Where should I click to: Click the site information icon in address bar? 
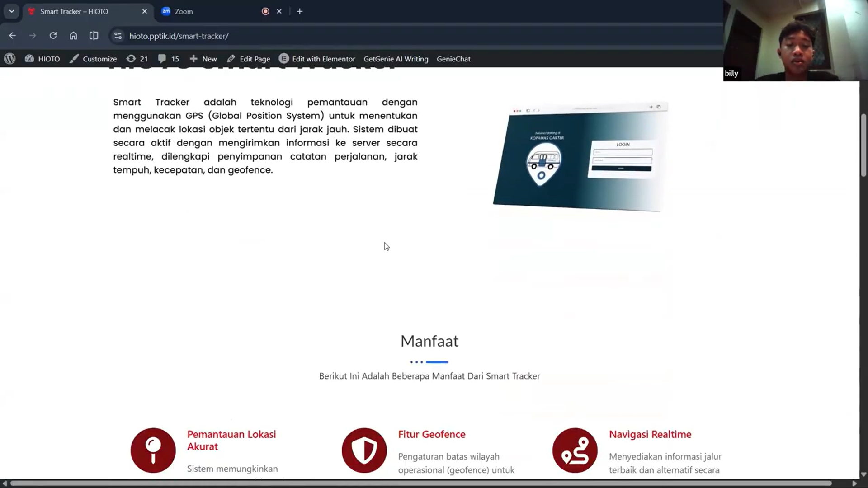point(118,36)
